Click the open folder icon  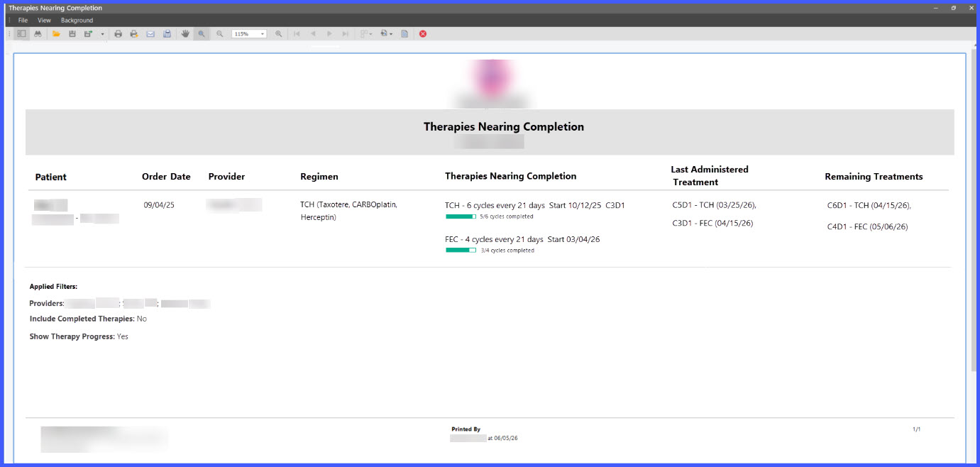click(56, 33)
